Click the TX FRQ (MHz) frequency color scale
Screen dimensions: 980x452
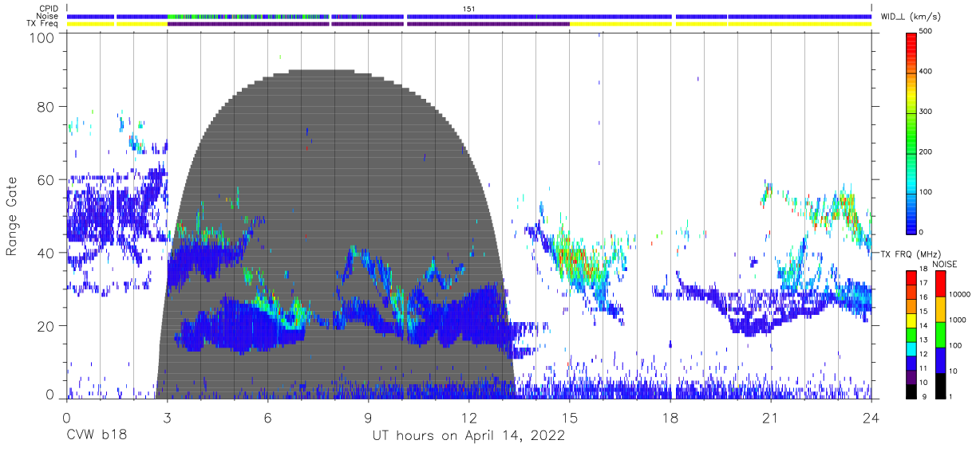point(911,333)
